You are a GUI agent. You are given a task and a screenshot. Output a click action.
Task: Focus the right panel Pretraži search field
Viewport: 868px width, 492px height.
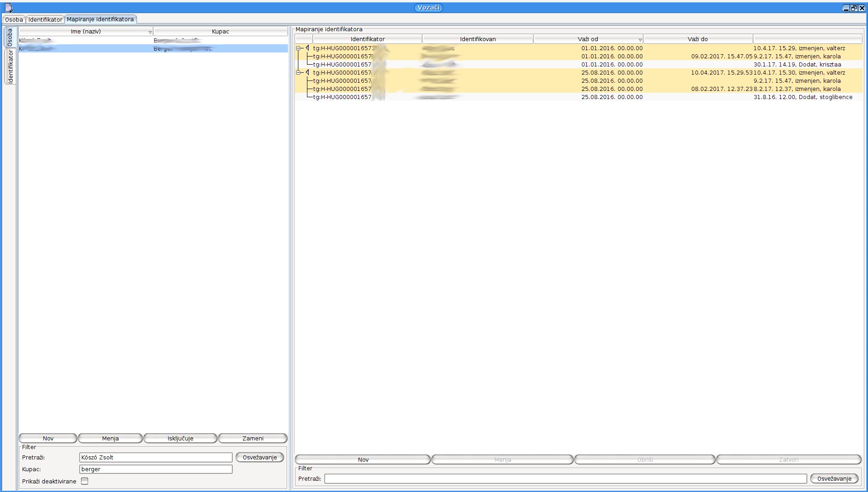point(565,478)
